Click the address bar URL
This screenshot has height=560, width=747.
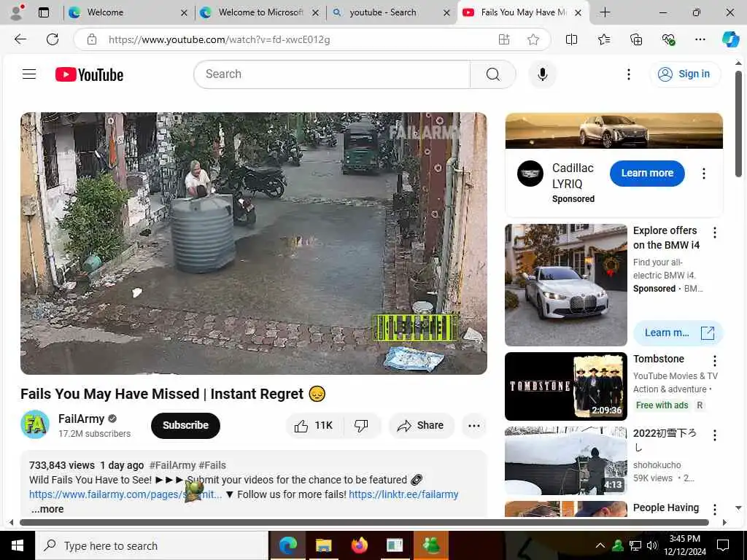point(219,39)
